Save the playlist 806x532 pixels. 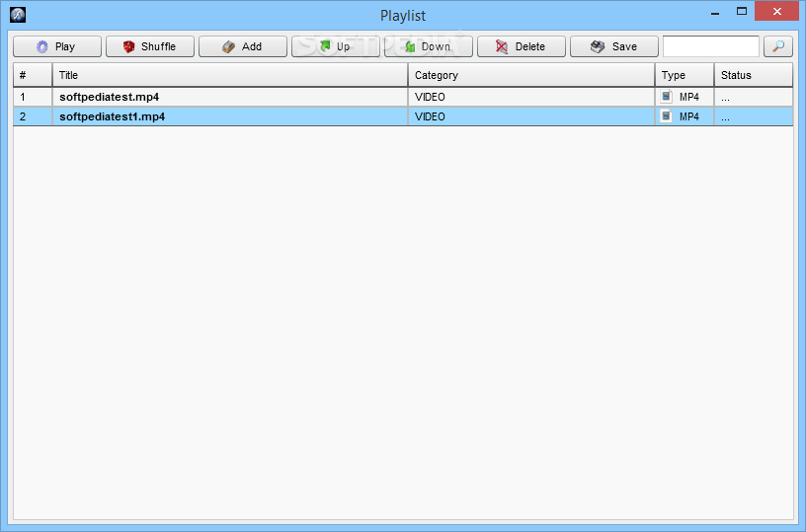613,46
